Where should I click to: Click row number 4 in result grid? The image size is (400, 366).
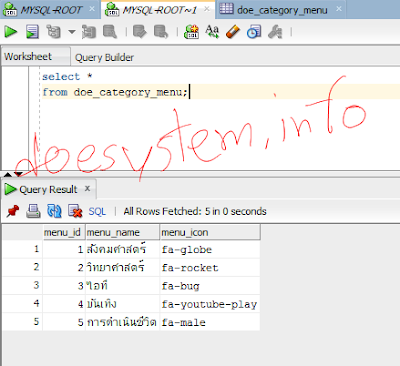pos(23,304)
